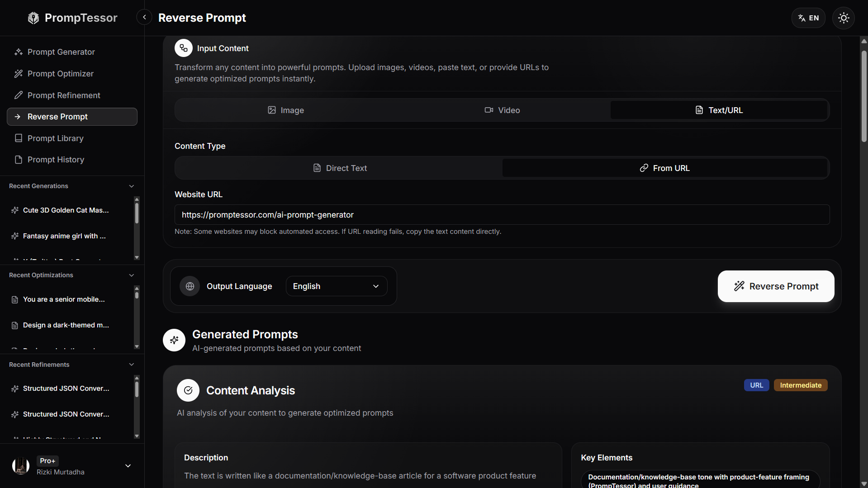Collapse the Recent Refinements section
This screenshot has width=868, height=488.
coord(132,365)
